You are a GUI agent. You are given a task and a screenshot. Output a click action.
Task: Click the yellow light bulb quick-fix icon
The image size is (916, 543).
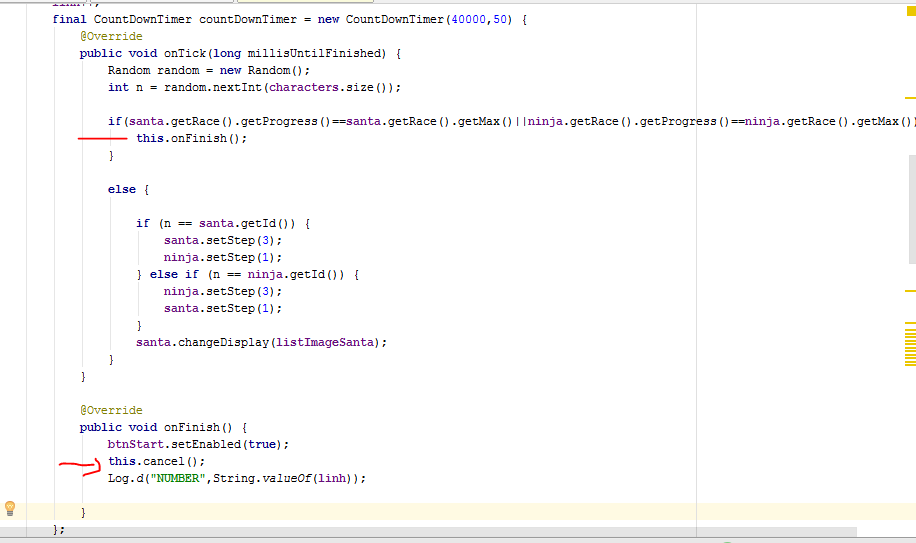10,508
